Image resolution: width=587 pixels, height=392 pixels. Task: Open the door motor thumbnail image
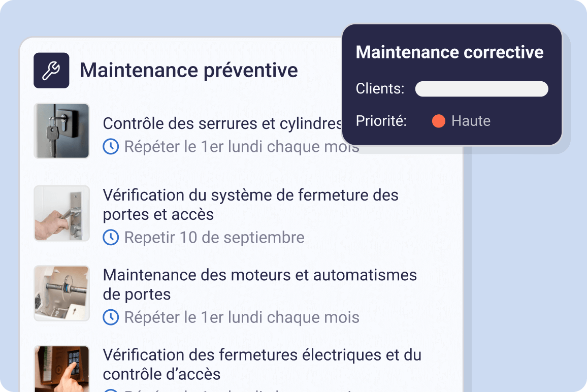tap(61, 293)
